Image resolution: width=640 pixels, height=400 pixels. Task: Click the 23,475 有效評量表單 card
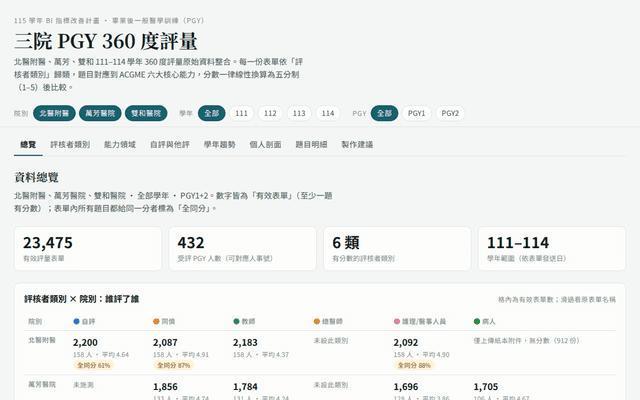point(88,249)
